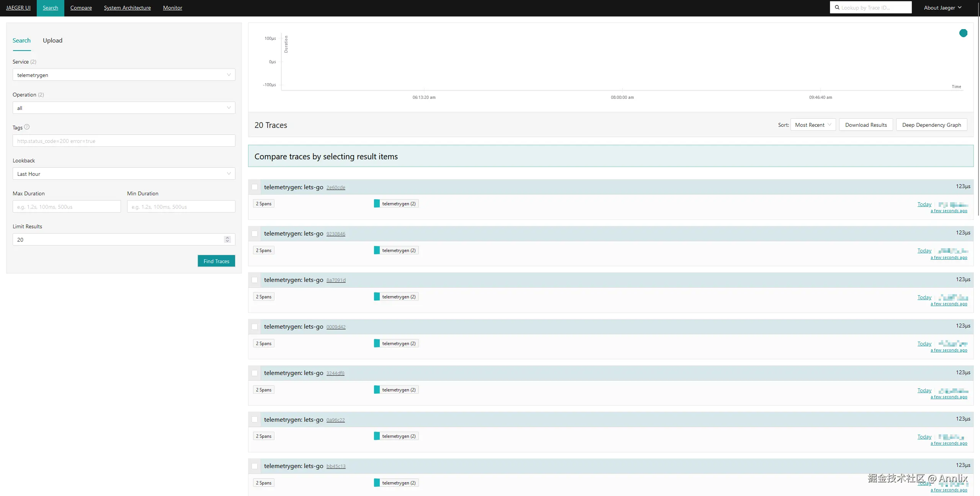The height and width of the screenshot is (496, 980).
Task: Click the Tags input field
Action: 124,141
